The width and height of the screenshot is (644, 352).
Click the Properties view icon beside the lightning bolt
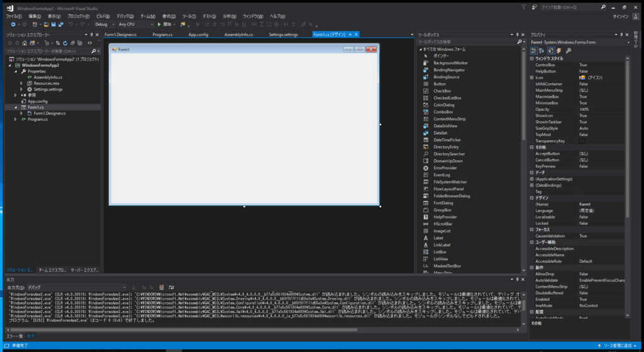[x=551, y=50]
